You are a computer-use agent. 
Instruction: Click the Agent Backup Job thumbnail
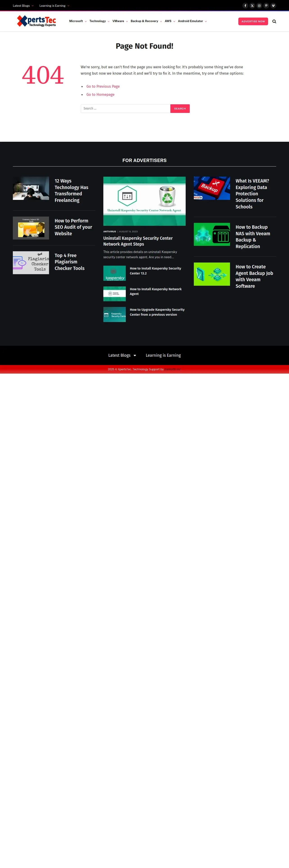(212, 274)
